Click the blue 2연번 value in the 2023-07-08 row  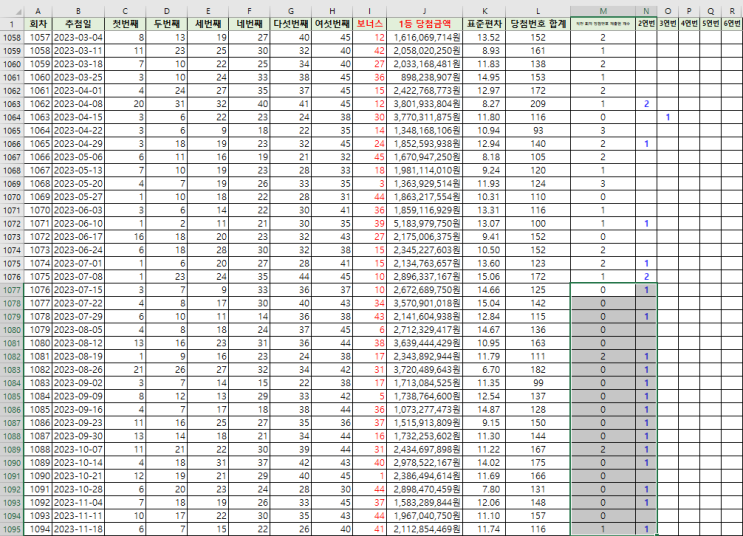(x=646, y=276)
